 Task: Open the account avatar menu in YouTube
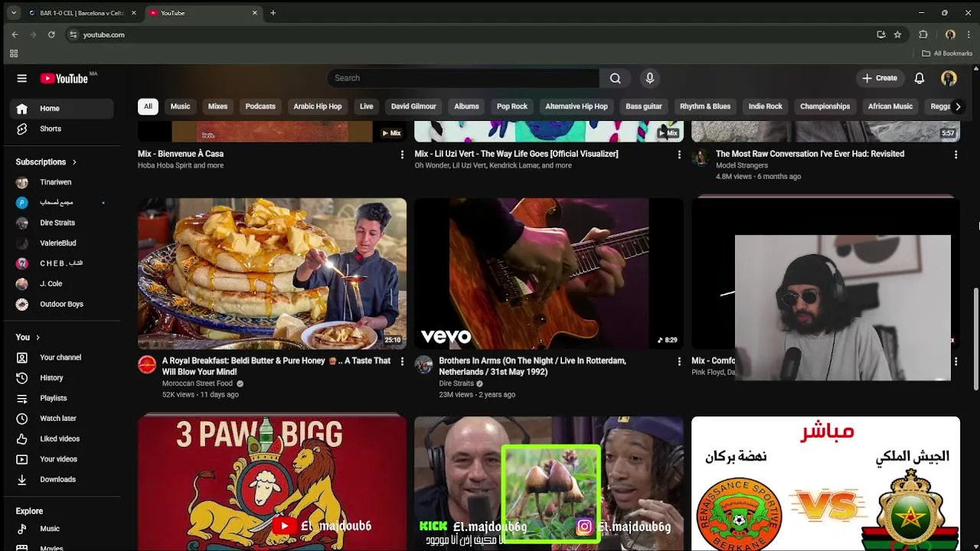coord(949,78)
